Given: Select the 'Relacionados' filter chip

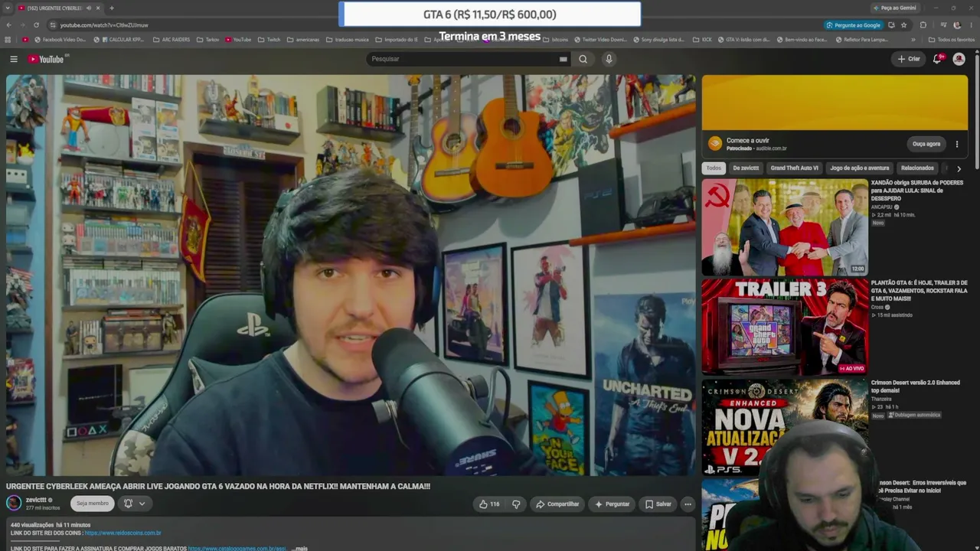Looking at the screenshot, I should (917, 168).
